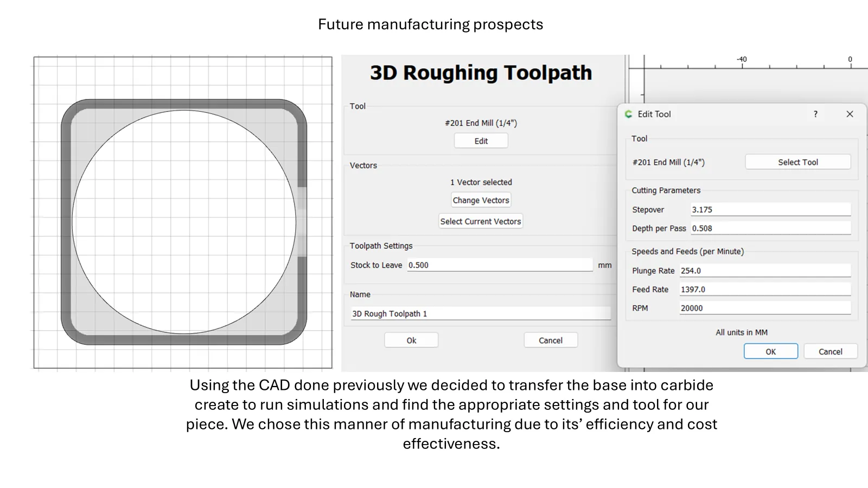This screenshot has width=868, height=488.
Task: Click the 'Speeds and Feeds (per Minute)' label
Action: [x=687, y=252]
